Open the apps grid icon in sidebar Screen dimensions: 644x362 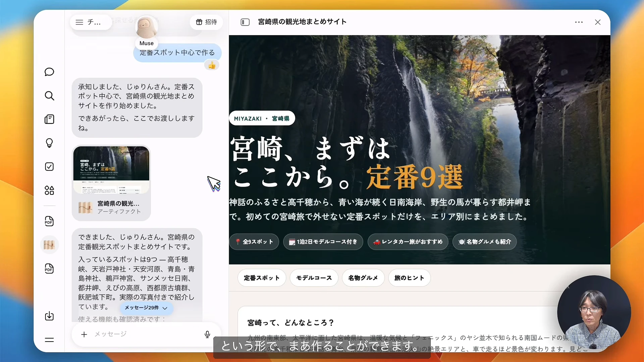coord(49,190)
